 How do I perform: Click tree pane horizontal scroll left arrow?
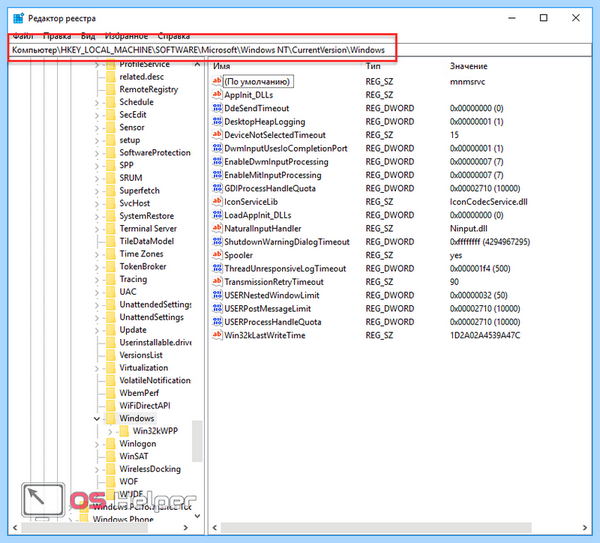coord(15,528)
